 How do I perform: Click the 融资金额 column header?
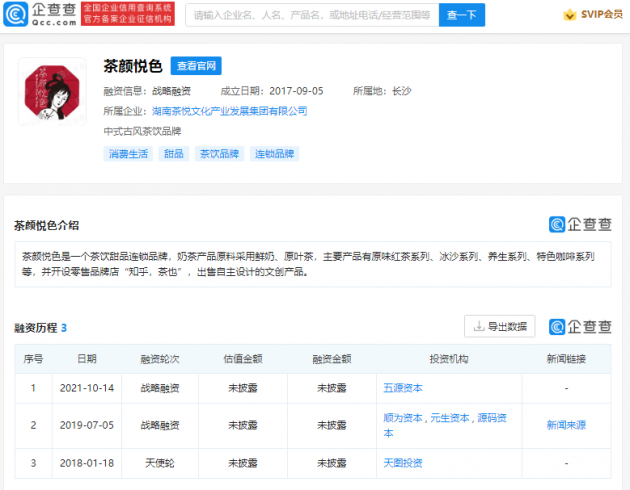point(332,359)
